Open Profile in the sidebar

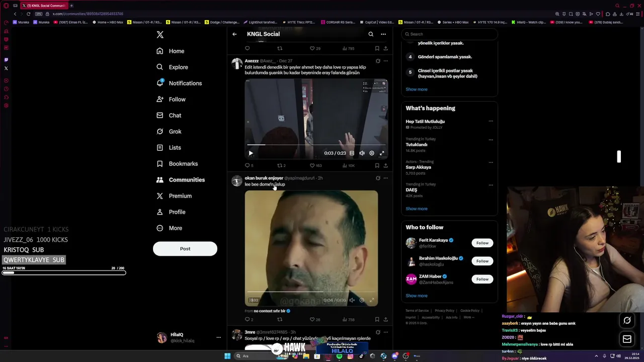point(171,212)
